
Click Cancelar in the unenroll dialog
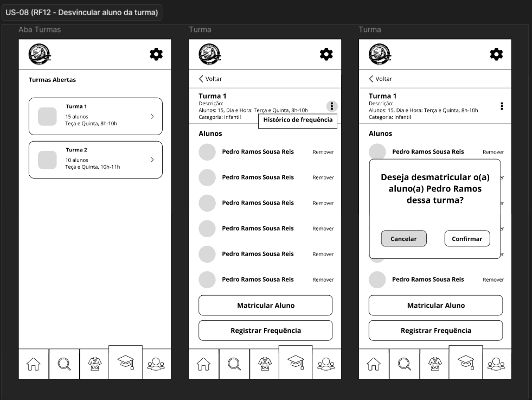tap(404, 239)
